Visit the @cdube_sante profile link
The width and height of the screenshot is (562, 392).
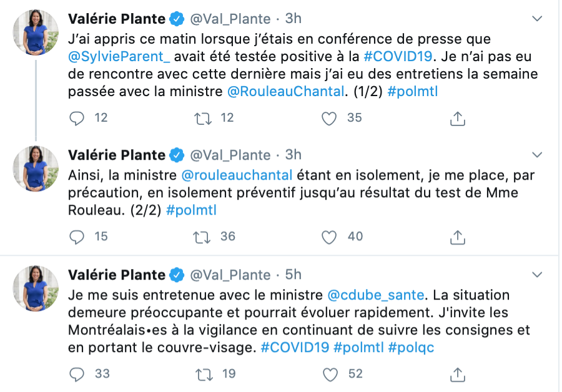[375, 295]
